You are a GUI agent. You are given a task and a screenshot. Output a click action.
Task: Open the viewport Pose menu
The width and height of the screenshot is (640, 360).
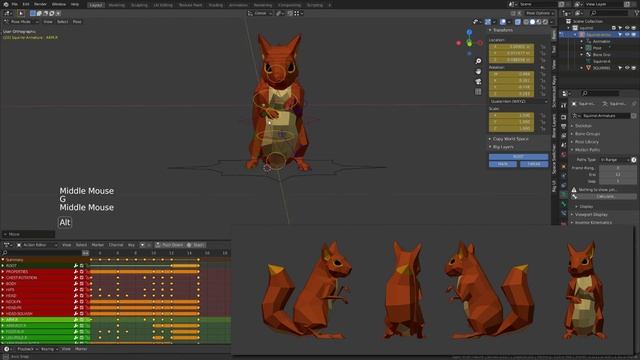tap(77, 22)
